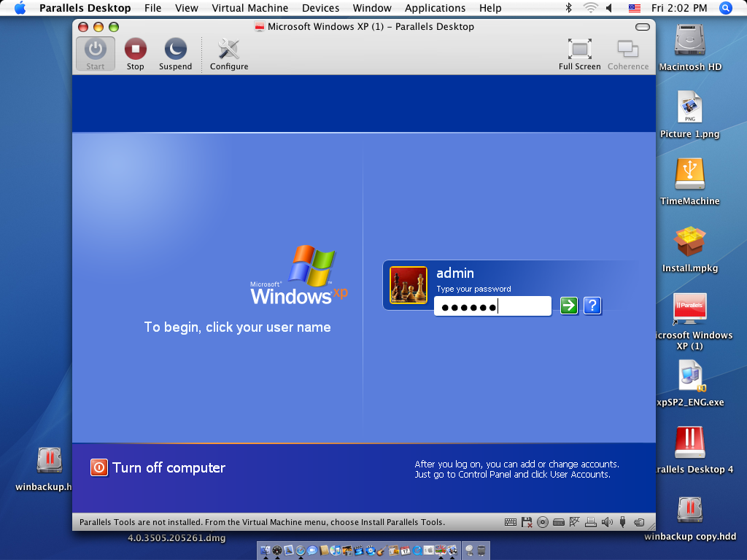Screen dimensions: 747x560
Task: Click the CD/DVD drive status icon
Action: point(543,522)
